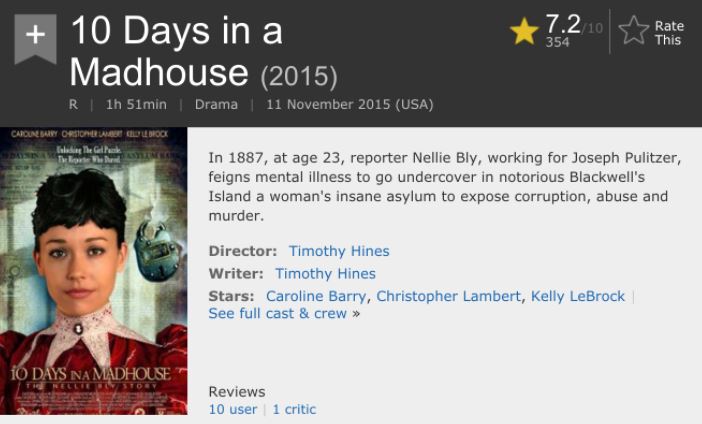Open See full cast & crew

278,313
